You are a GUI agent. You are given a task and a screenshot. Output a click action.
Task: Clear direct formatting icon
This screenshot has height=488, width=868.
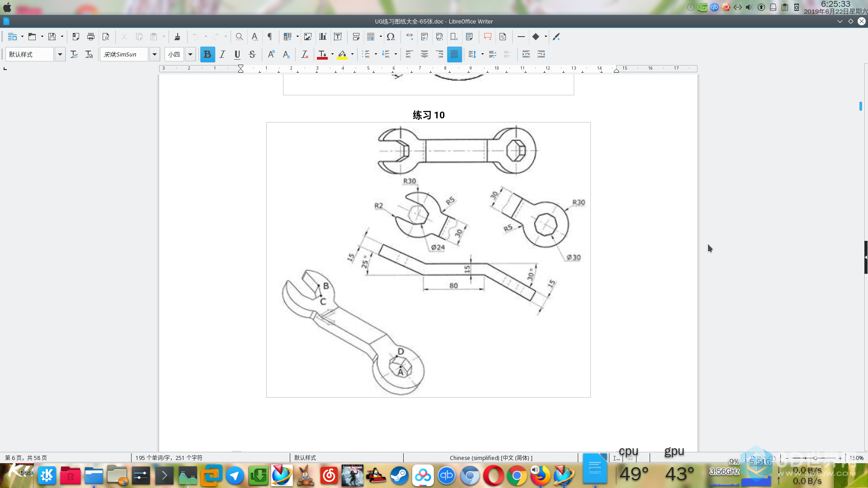pyautogui.click(x=305, y=54)
